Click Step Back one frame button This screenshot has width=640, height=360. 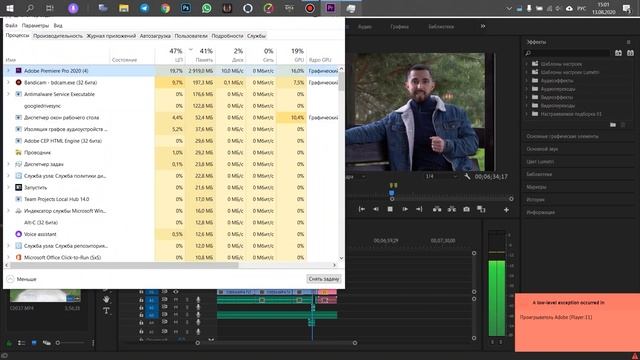(376, 209)
